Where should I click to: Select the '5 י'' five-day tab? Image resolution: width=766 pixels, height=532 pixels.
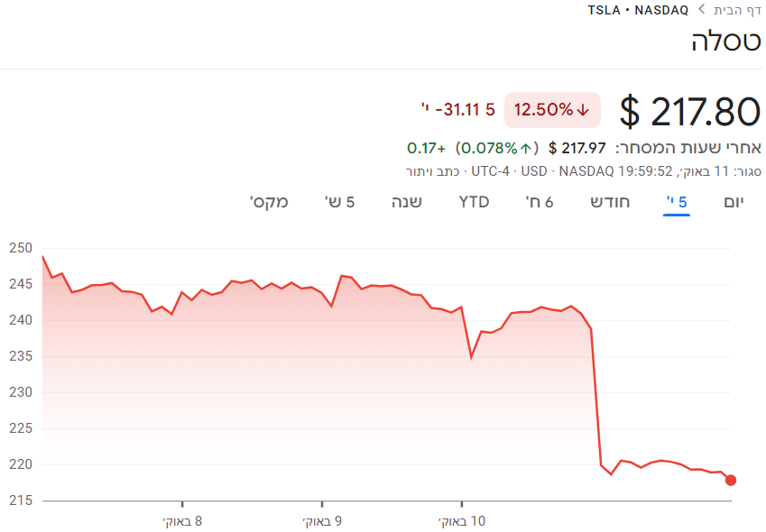click(x=677, y=201)
